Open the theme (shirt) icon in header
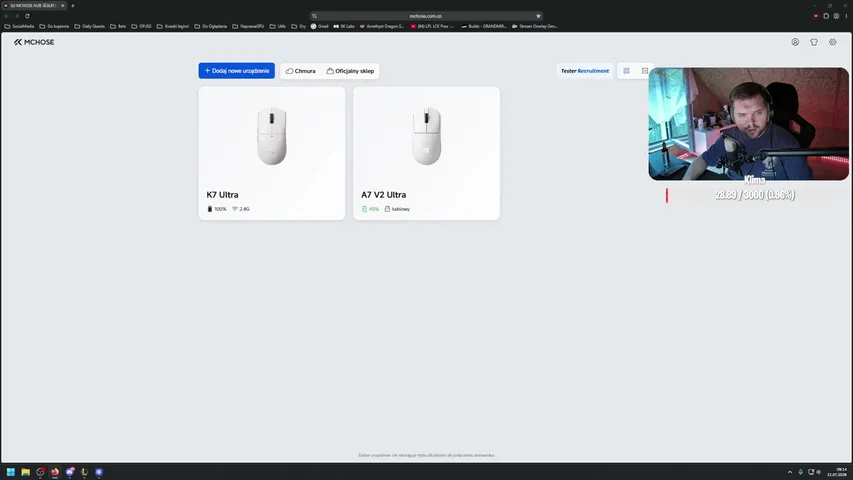The height and width of the screenshot is (480, 853). pyautogui.click(x=814, y=42)
